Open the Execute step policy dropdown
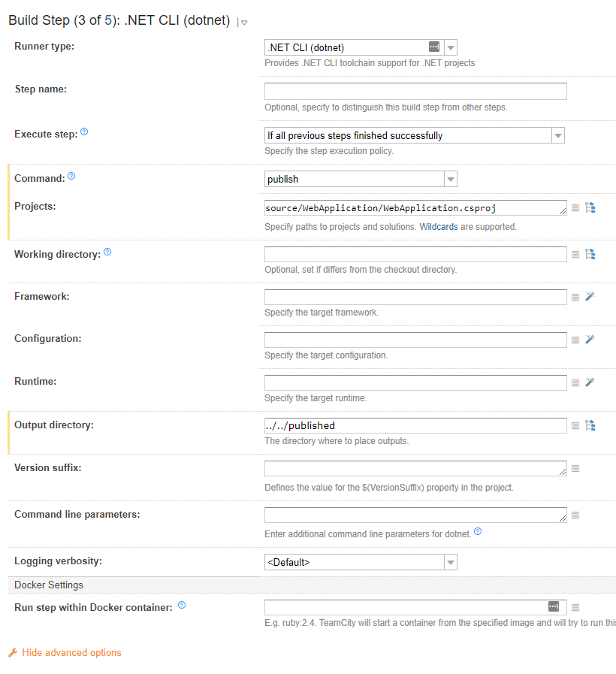The width and height of the screenshot is (616, 674). point(557,136)
